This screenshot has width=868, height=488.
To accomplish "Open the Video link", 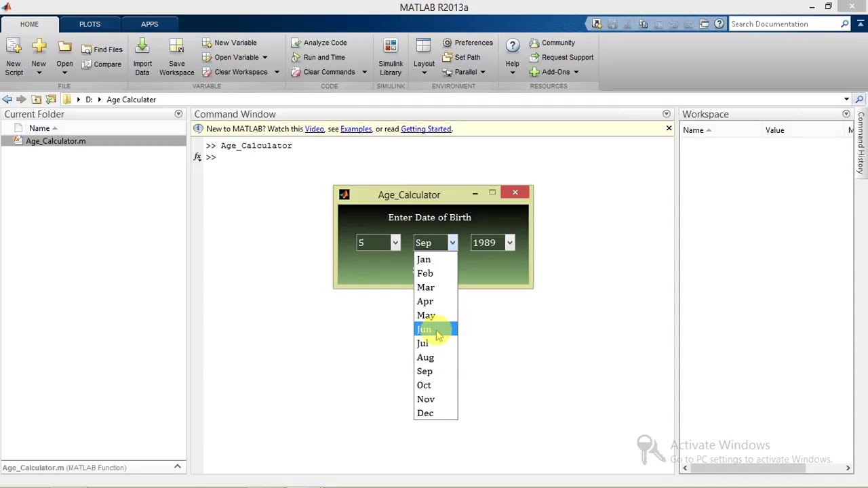I will click(x=314, y=129).
